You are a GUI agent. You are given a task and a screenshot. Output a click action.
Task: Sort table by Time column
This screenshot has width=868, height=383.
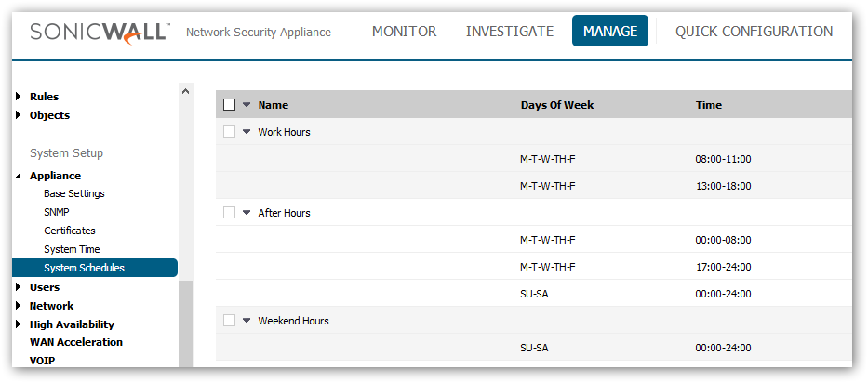click(x=709, y=105)
